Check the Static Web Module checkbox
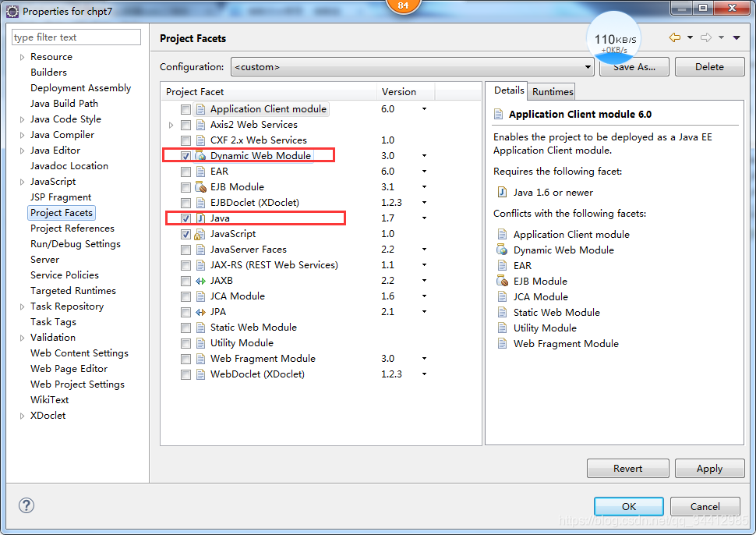The width and height of the screenshot is (756, 535). click(185, 328)
